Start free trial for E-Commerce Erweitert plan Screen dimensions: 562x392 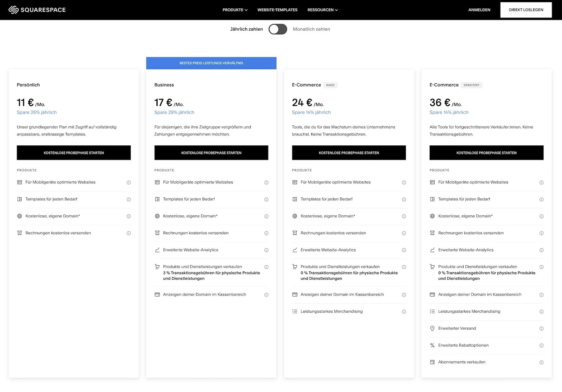click(486, 153)
